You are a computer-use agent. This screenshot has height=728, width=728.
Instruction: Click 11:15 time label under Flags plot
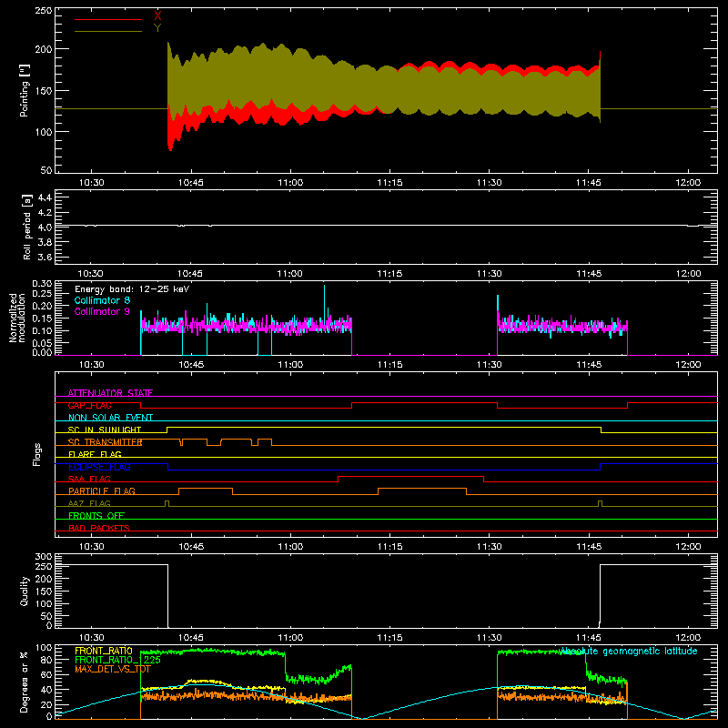390,547
